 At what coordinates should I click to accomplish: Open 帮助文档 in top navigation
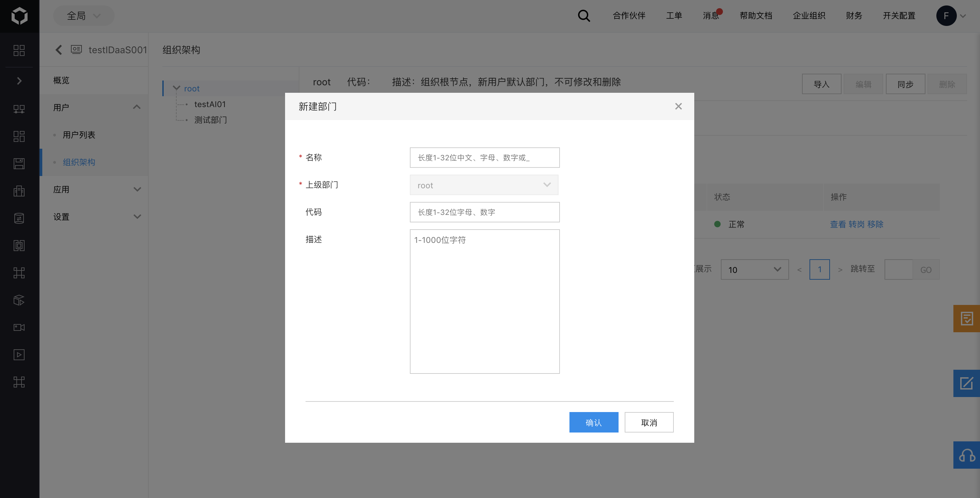tap(756, 16)
